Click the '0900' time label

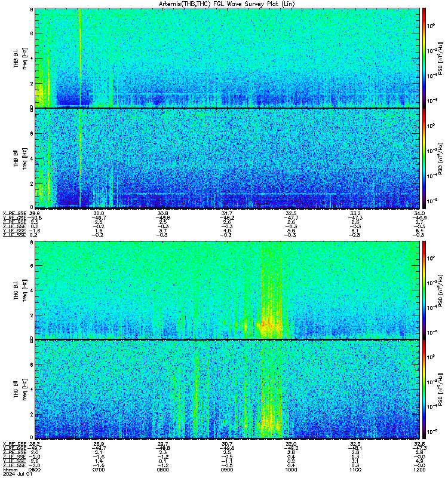(x=227, y=470)
